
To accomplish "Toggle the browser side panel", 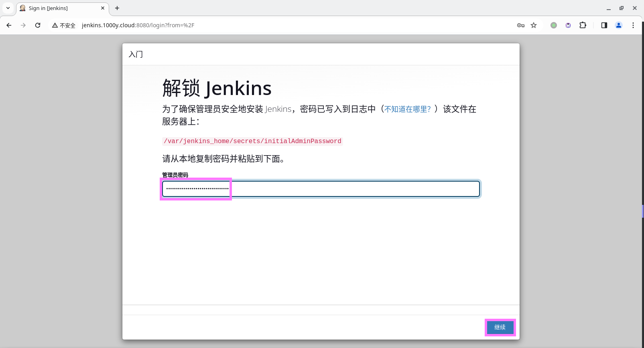I will [x=604, y=25].
